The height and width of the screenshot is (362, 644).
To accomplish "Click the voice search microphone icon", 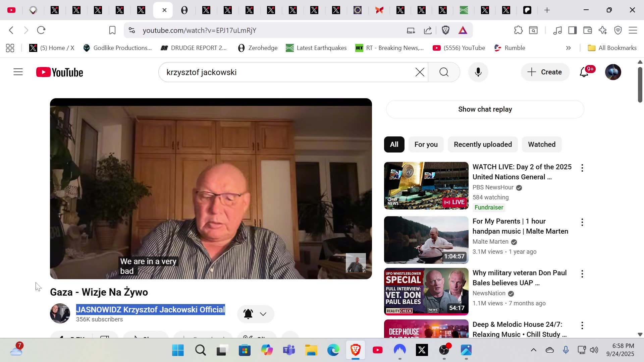I will tap(478, 72).
